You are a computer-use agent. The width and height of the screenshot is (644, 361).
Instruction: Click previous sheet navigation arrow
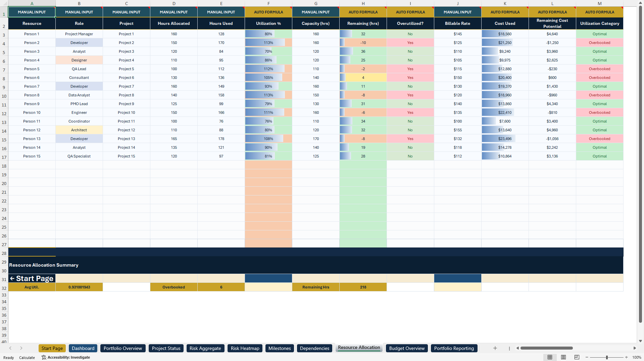pos(10,348)
